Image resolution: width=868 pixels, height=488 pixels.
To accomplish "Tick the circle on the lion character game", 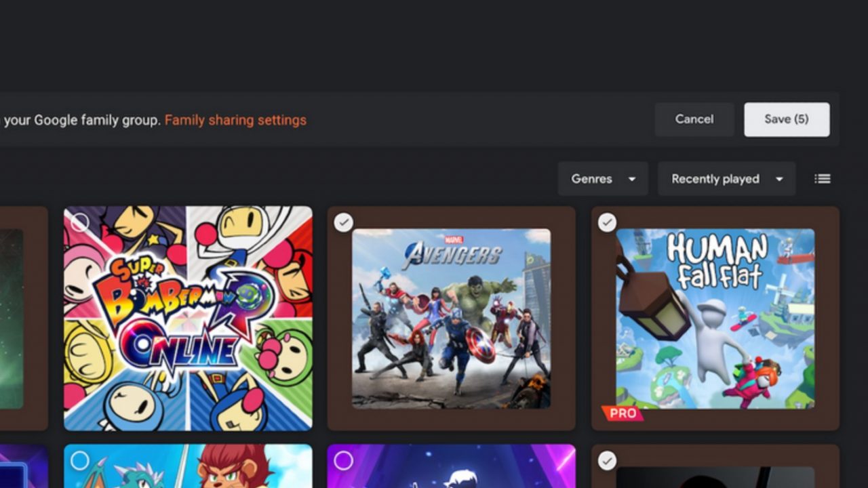I will (x=80, y=461).
